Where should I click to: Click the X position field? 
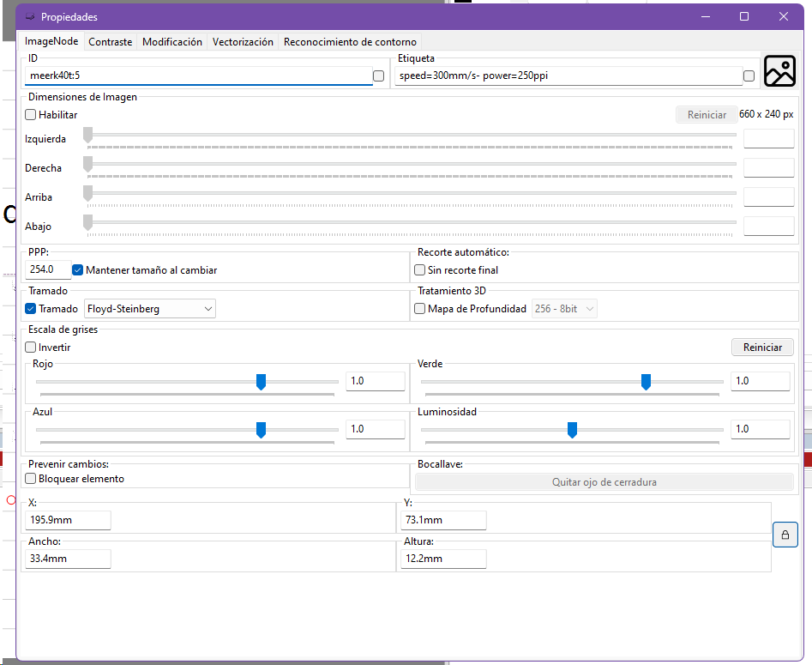coord(68,520)
